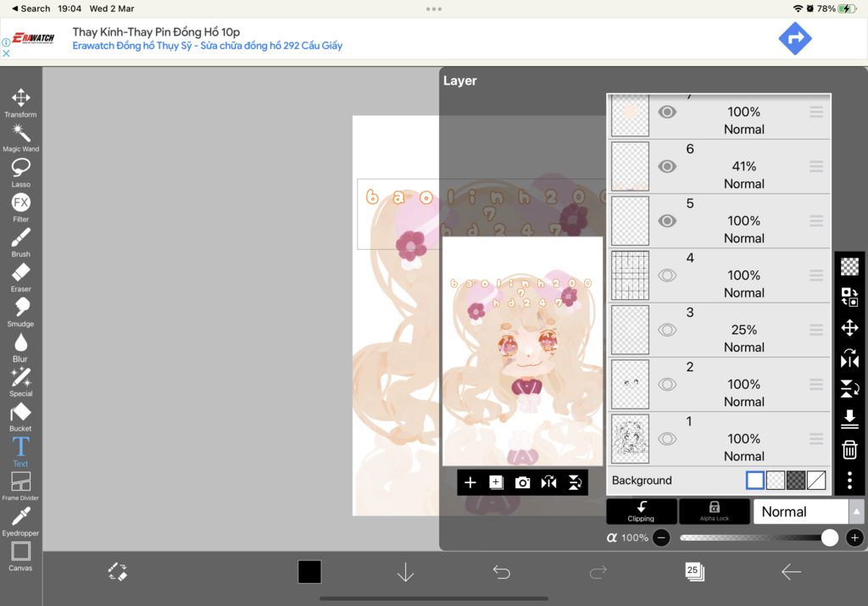Viewport: 868px width, 606px height.
Task: Click the move layer arrows icon in side panel
Action: click(849, 328)
